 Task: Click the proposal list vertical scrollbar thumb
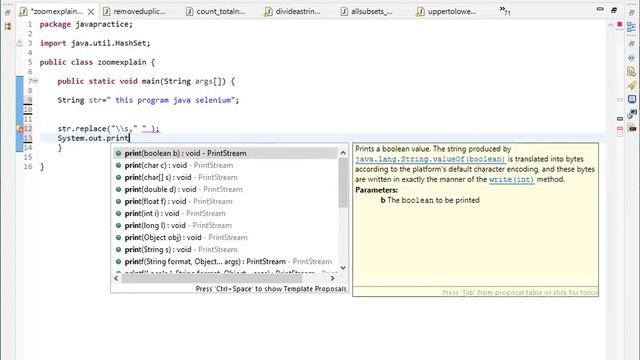pos(343,183)
